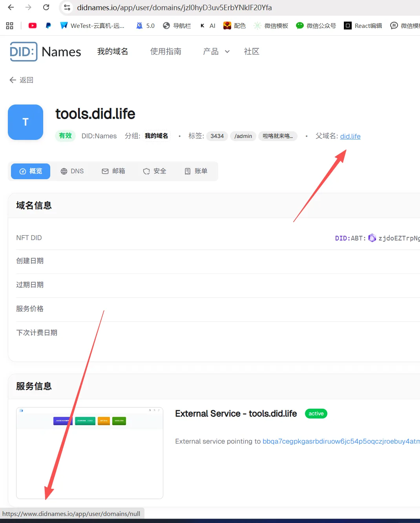
Task: Click the 我的域名 group chip
Action: [x=156, y=136]
